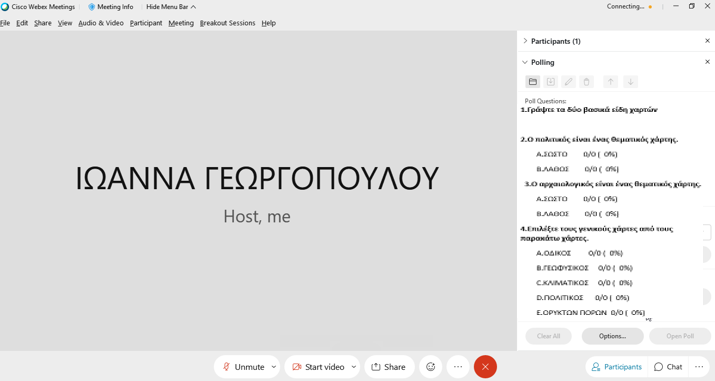
Task: Close the Polling panel
Action: pos(707,62)
